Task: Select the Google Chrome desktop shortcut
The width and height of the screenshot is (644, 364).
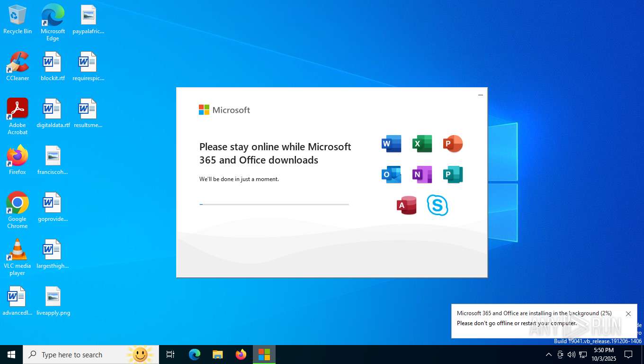Action: point(18,210)
